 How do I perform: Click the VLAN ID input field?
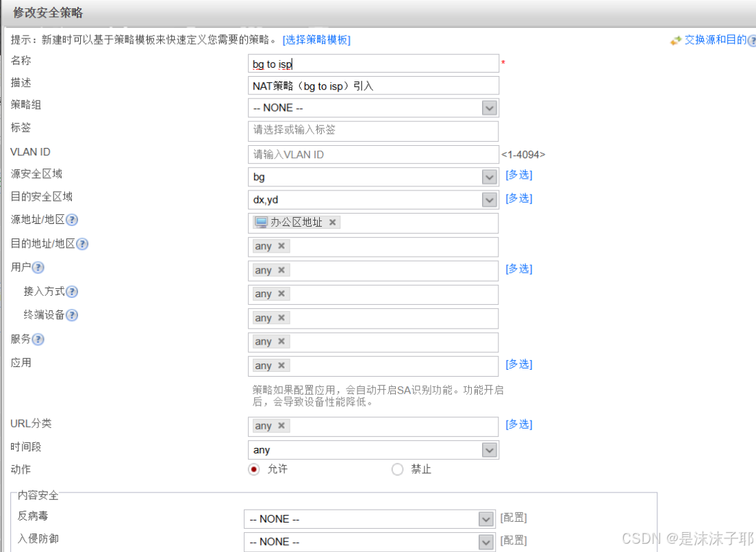point(373,155)
